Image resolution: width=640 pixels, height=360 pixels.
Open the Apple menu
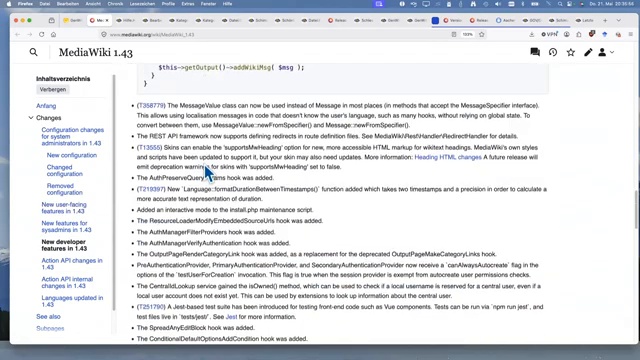click(9, 4)
